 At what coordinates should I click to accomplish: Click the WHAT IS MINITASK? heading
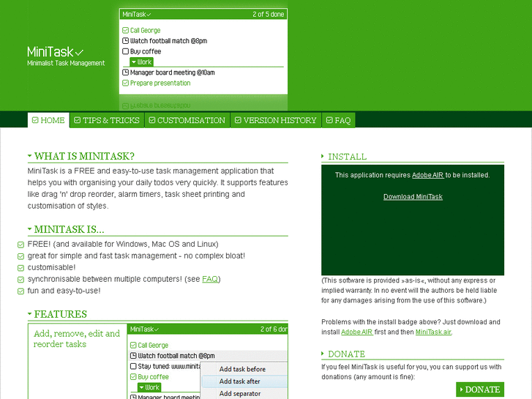tap(84, 156)
